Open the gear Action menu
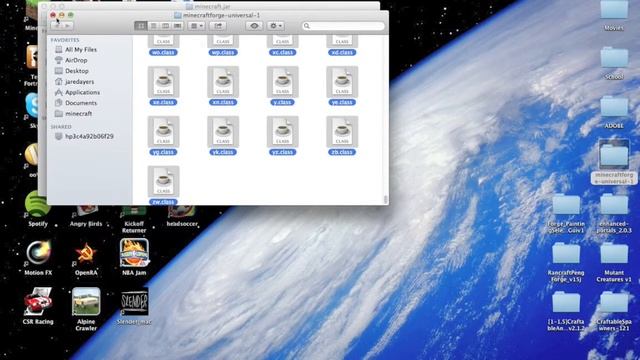Screen dimensions: 640x360 (276, 26)
